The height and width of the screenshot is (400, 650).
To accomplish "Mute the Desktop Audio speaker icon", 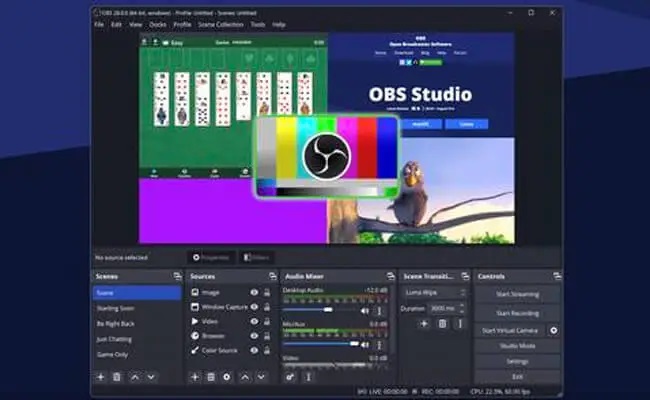I will pos(364,310).
